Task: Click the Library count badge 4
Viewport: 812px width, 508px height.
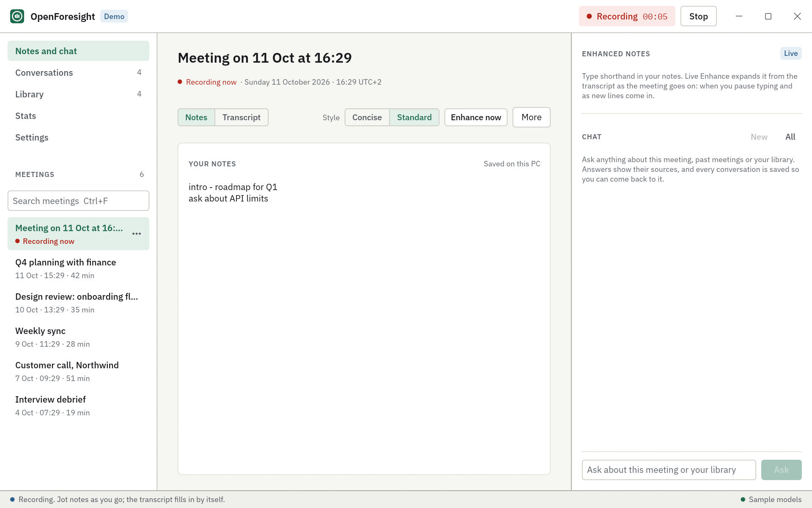Action: (x=139, y=94)
